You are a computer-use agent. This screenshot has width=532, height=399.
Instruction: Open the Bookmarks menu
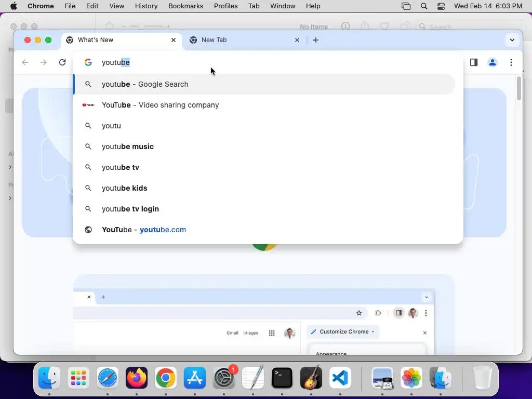pyautogui.click(x=186, y=6)
